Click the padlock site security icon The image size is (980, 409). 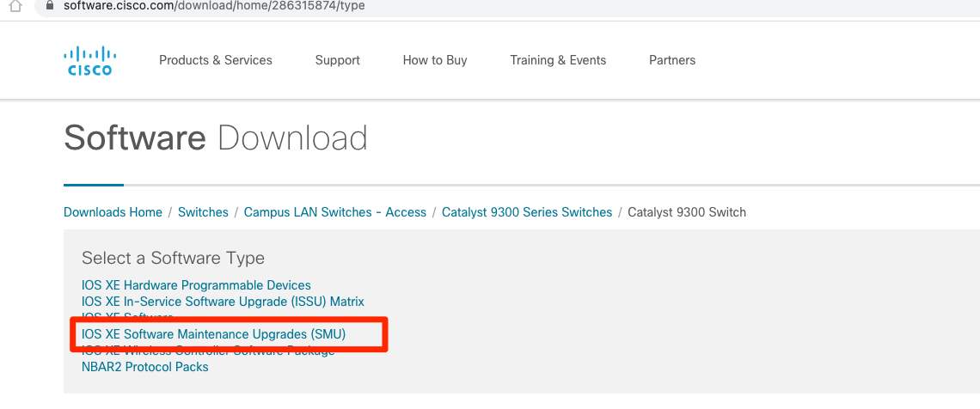pyautogui.click(x=48, y=5)
